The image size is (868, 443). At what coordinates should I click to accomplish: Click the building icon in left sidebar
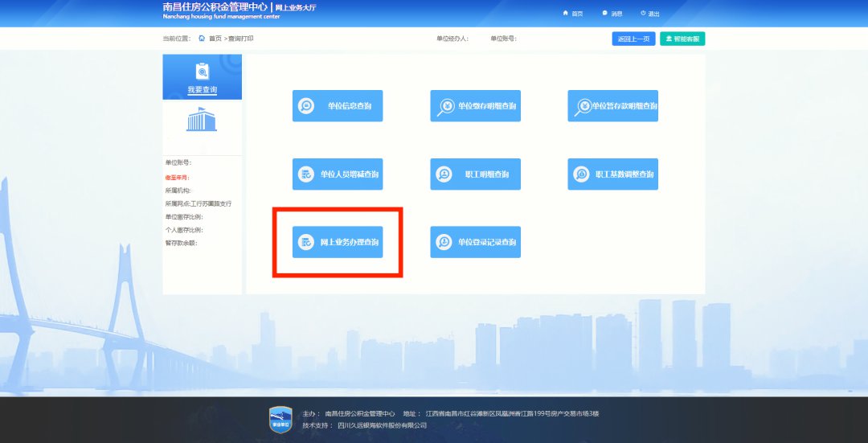coord(202,120)
